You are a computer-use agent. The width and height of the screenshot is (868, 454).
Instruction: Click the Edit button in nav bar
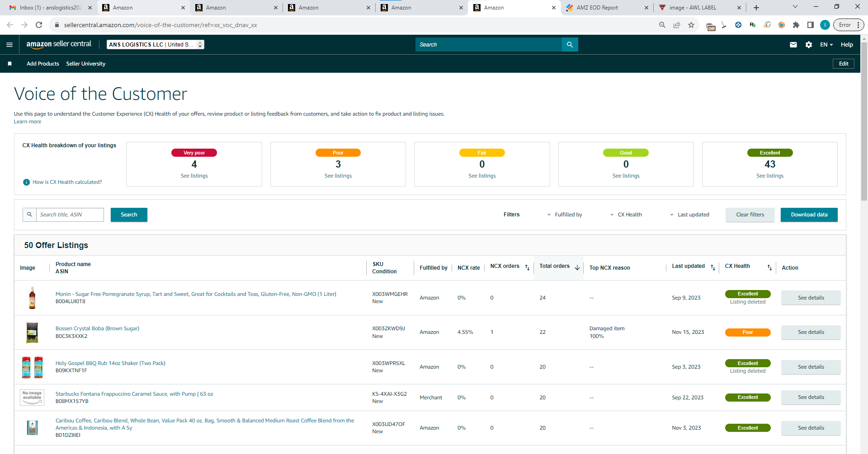click(844, 64)
